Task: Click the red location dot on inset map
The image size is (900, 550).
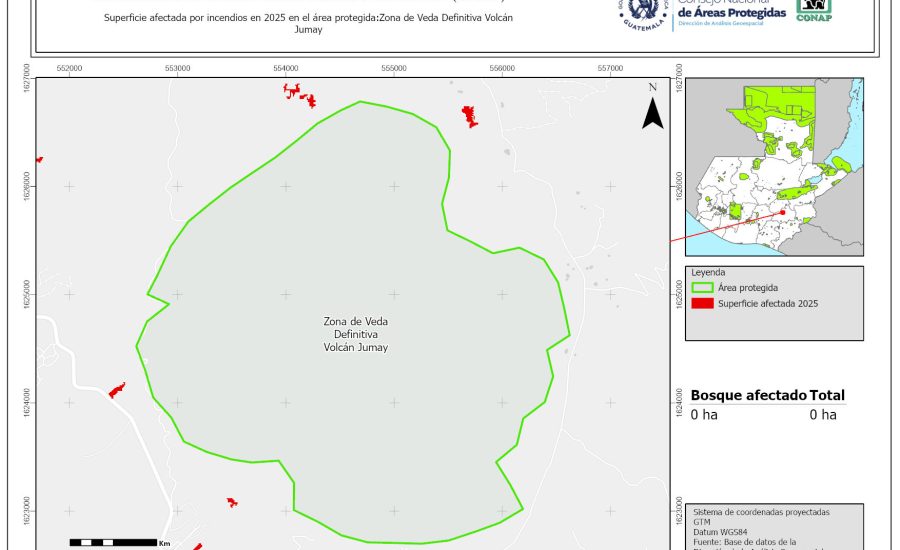Action: click(781, 211)
